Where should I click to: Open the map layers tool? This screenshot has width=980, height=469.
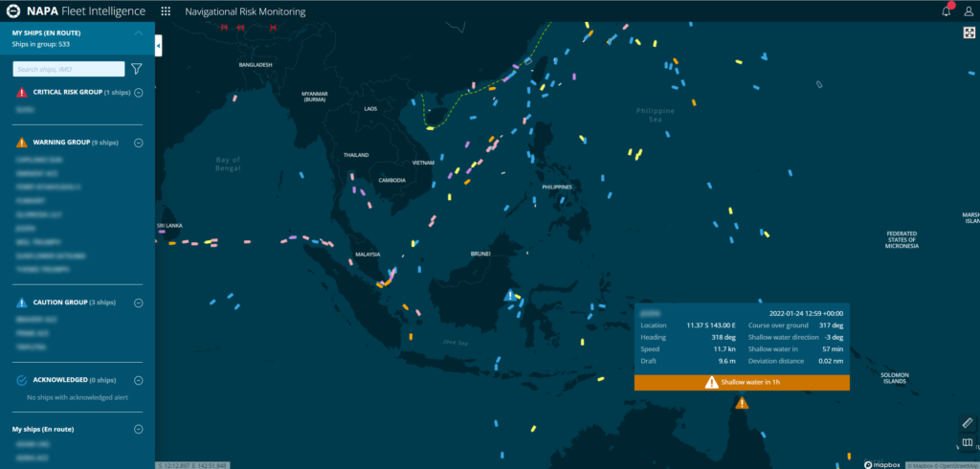point(967,443)
